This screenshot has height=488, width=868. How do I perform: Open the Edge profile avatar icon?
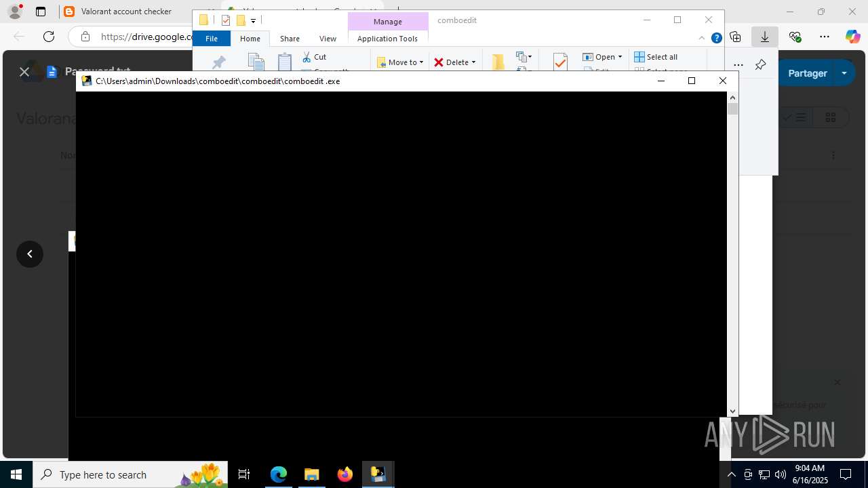(x=15, y=11)
